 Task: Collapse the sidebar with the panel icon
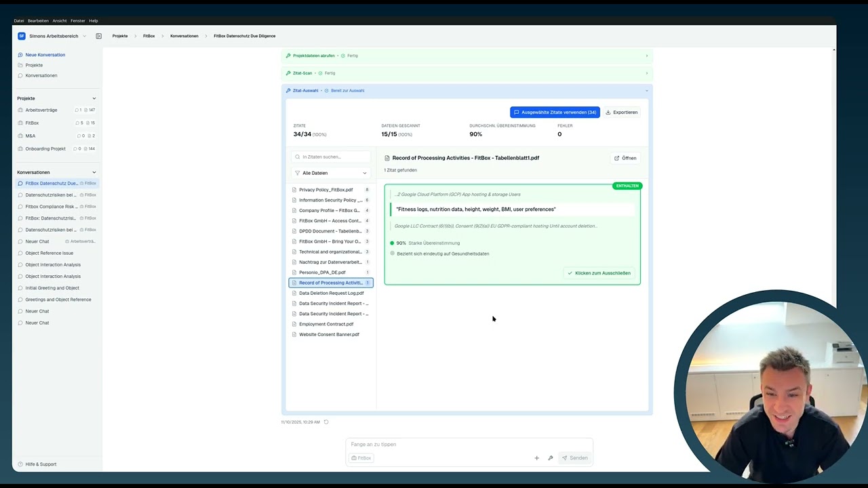[x=98, y=36]
